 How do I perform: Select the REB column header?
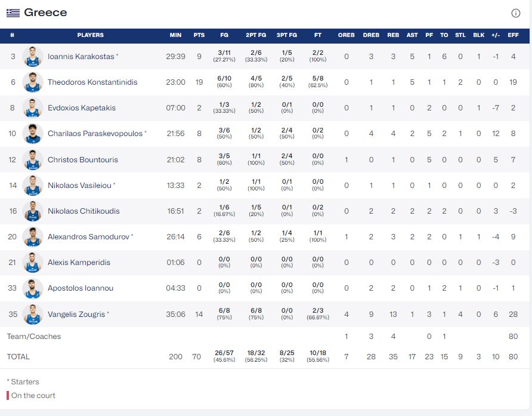393,35
